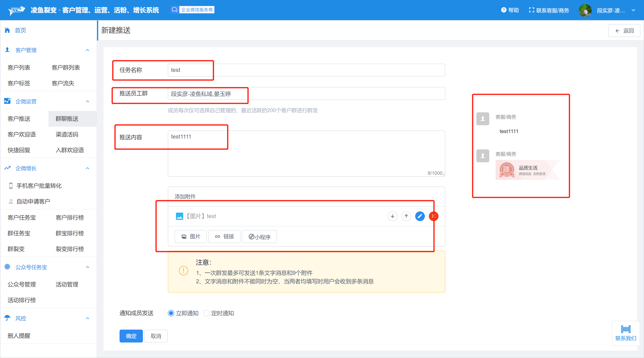Add a 小程序 attachment
The width and height of the screenshot is (644, 358).
click(x=259, y=237)
